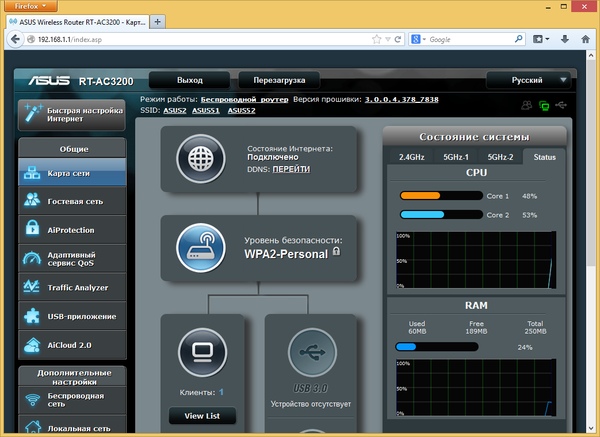Click the Общие section header
The height and width of the screenshot is (437, 600).
(72, 149)
